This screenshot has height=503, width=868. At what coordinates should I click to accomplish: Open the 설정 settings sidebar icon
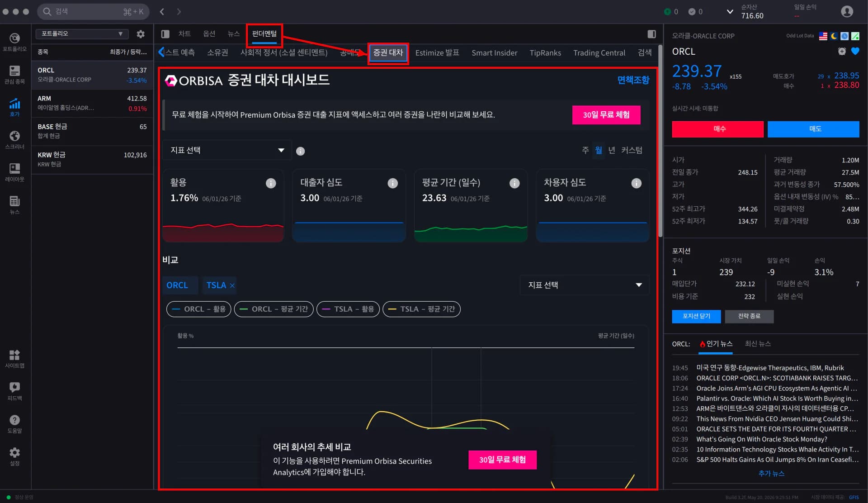[x=15, y=456]
